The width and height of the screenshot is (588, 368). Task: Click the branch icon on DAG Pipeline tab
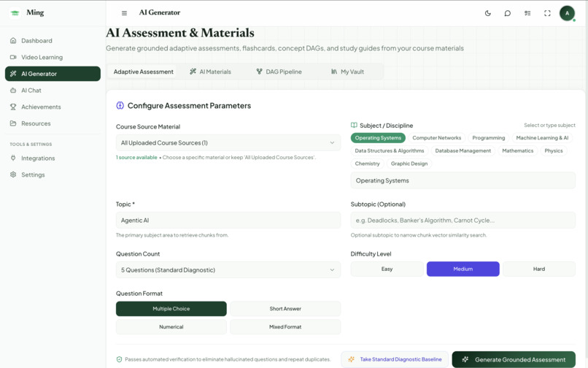[259, 72]
